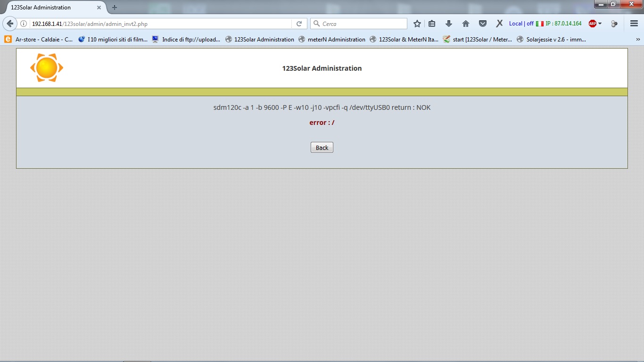Screen dimensions: 644x362
Task: Close the 123Solar Administration tab
Action: 99,8
